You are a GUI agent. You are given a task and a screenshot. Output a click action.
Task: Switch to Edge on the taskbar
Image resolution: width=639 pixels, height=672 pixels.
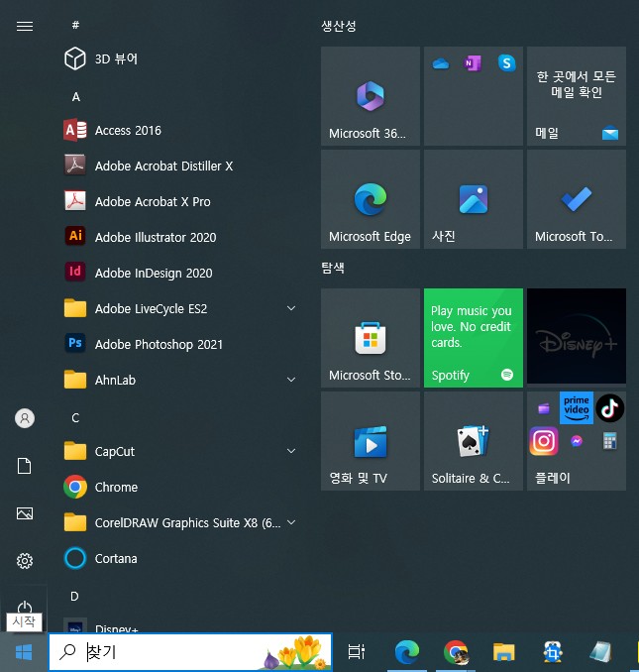coord(407,652)
